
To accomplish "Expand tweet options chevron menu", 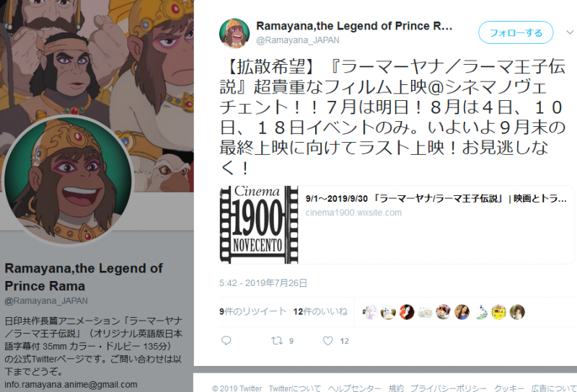I will point(570,32).
